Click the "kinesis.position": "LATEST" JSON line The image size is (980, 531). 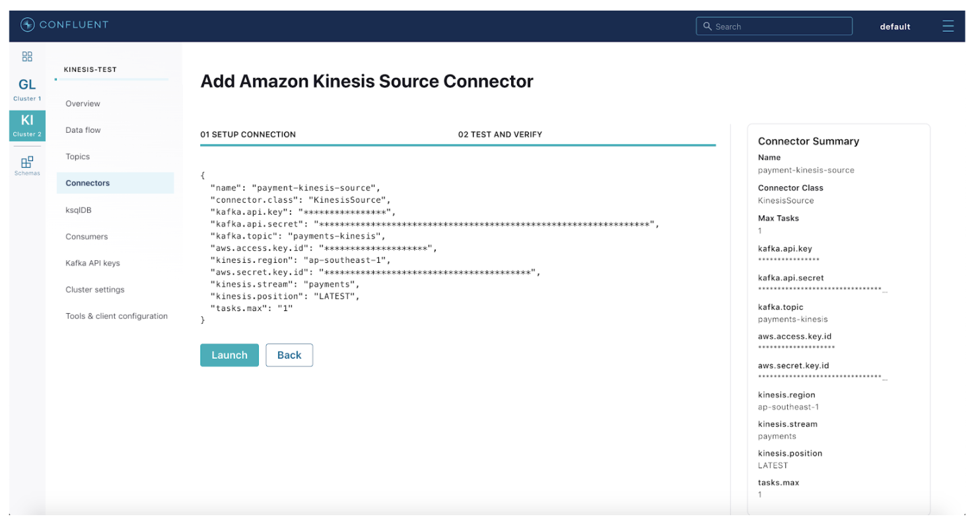pos(285,296)
